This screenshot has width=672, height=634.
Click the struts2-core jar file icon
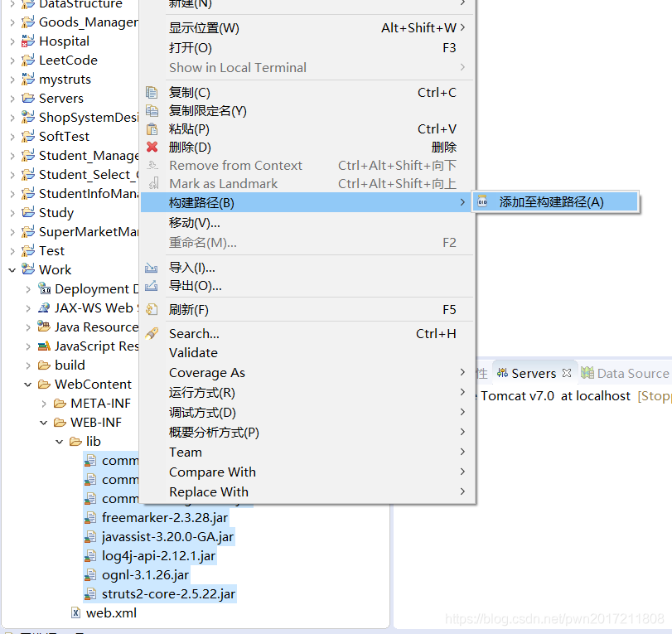click(90, 594)
